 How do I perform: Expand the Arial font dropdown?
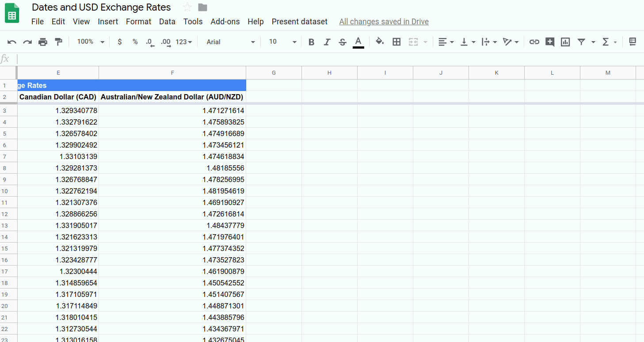click(x=231, y=42)
